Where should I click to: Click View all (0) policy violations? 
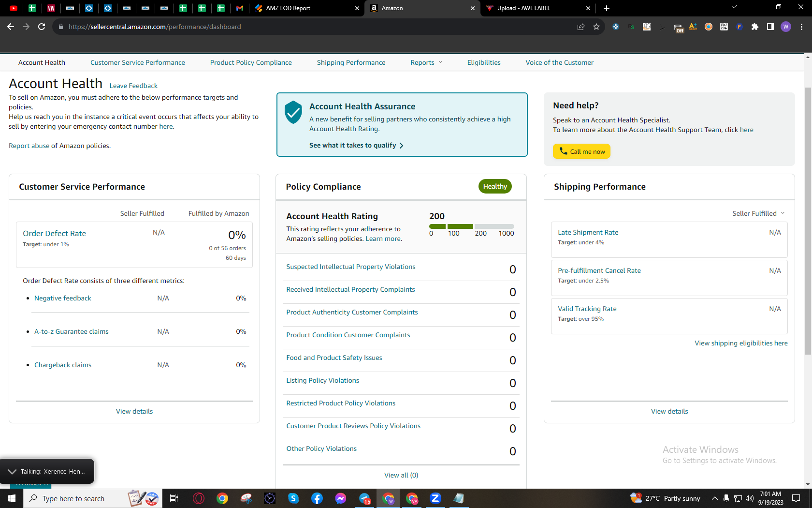click(401, 475)
